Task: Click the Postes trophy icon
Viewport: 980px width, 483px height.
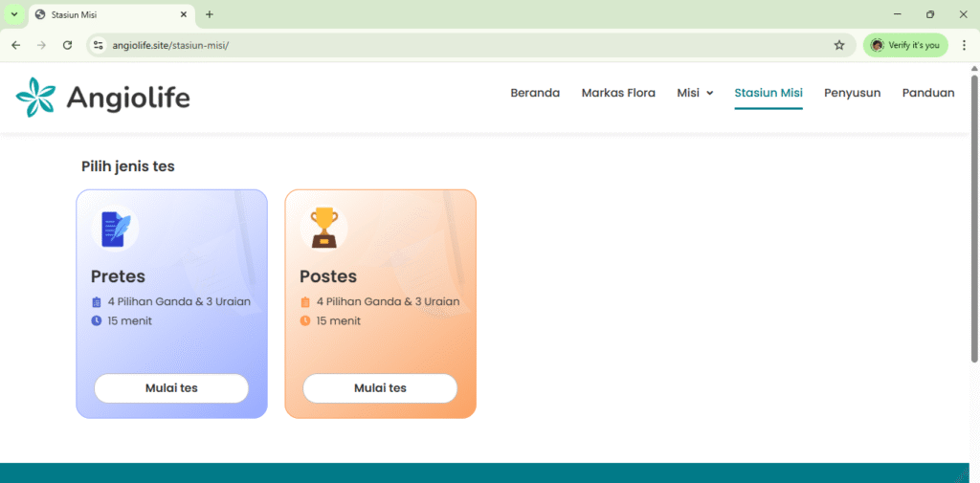Action: [x=323, y=229]
